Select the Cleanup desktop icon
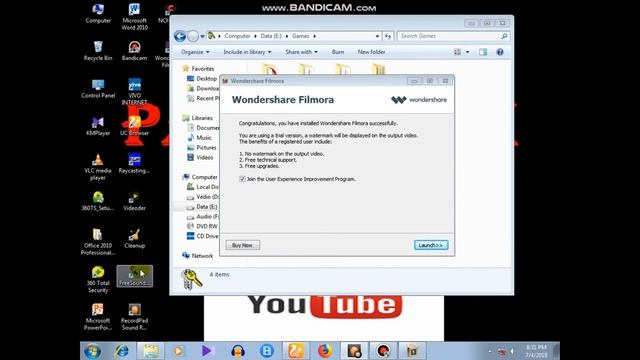The image size is (640, 360). point(134,239)
